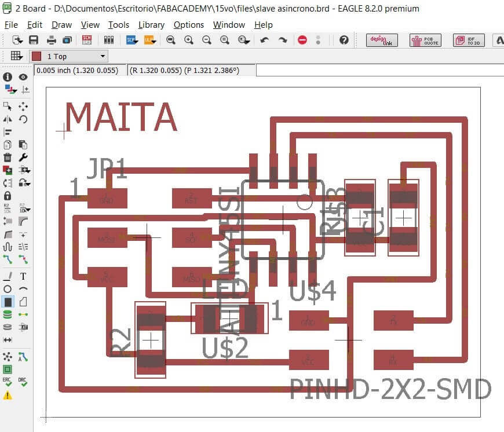Switch to schematic with SCH/BRD icon

[87, 40]
